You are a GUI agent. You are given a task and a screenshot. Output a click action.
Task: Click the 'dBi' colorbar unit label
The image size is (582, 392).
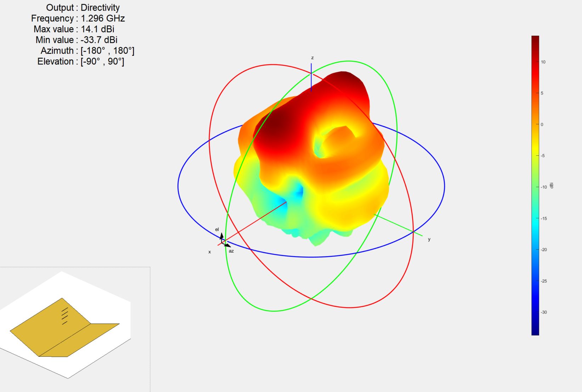click(552, 185)
